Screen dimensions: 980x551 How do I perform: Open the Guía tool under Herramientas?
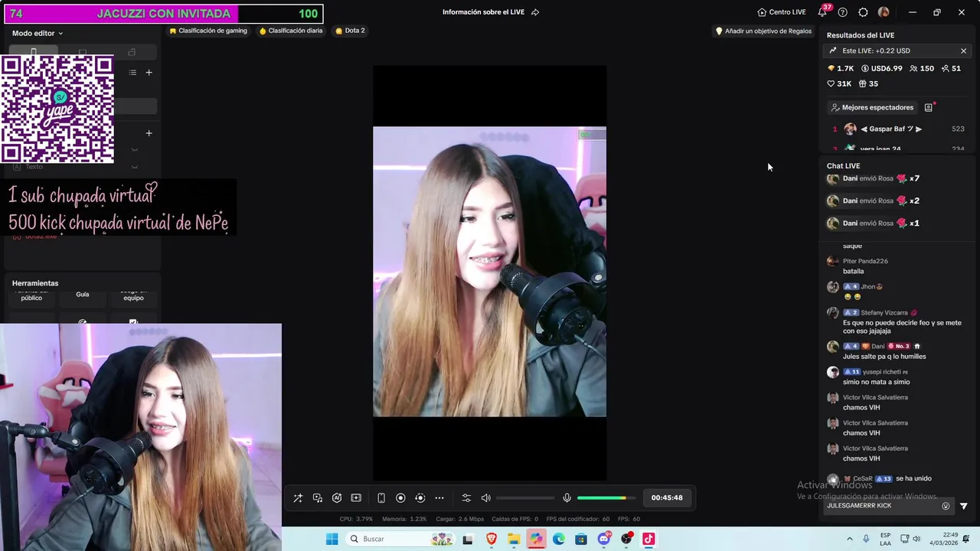point(83,295)
